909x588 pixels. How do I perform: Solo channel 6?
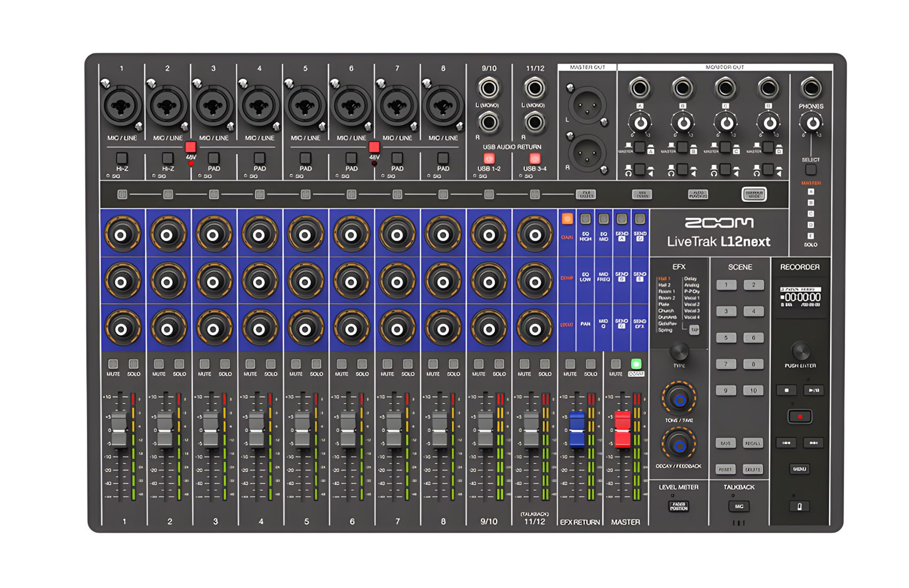pos(362,364)
